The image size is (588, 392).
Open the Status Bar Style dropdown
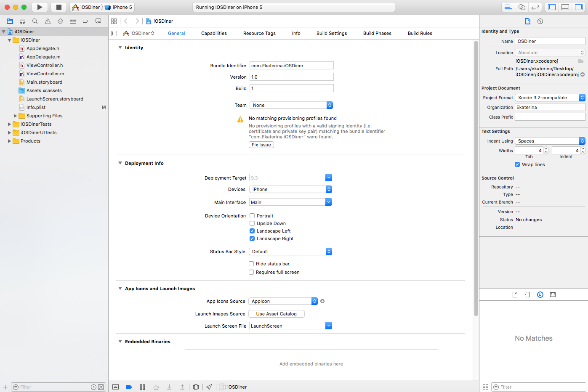pos(290,252)
